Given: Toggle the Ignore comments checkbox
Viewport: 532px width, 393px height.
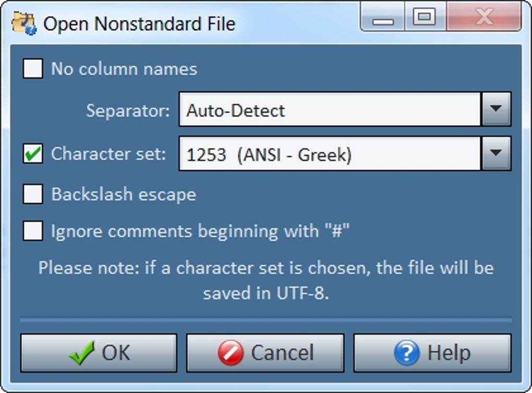Looking at the screenshot, I should [33, 231].
